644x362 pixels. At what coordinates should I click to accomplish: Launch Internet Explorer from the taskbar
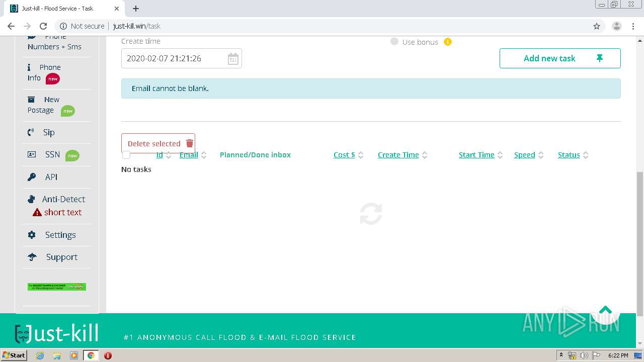[x=40, y=355]
